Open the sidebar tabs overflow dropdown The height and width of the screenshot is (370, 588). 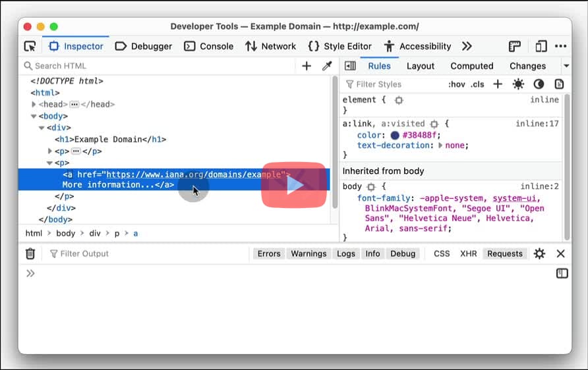tap(566, 66)
